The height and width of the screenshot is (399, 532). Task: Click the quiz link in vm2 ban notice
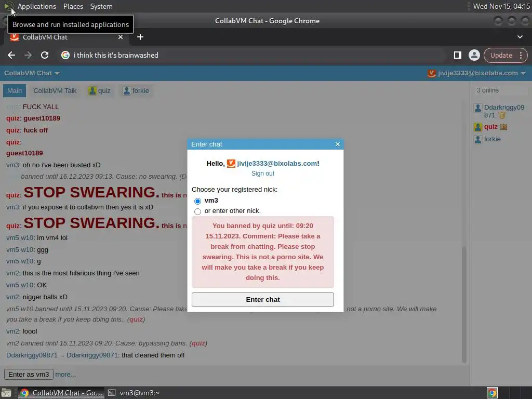[x=198, y=343]
